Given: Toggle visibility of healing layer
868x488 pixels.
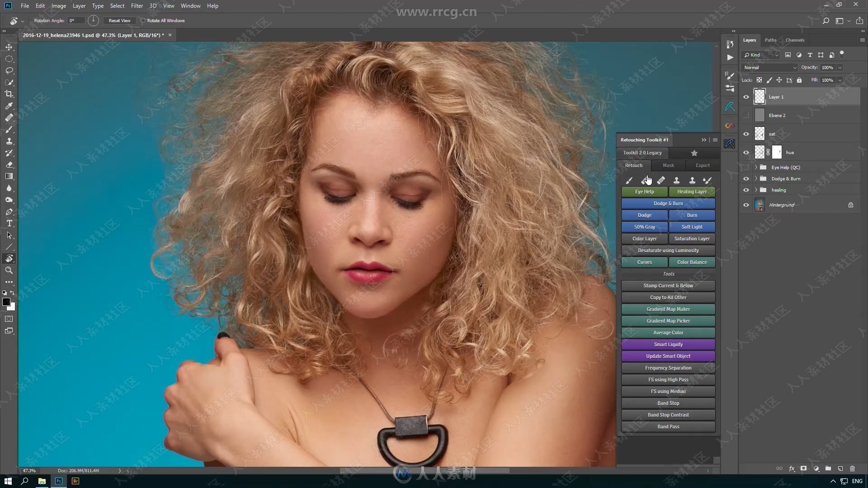Looking at the screenshot, I should tap(746, 189).
